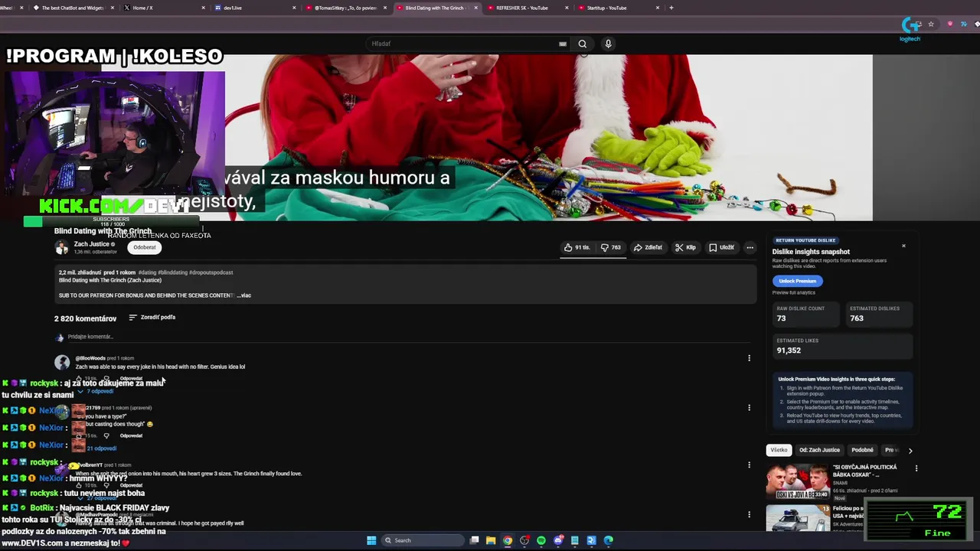This screenshot has height=551, width=980.
Task: Open Task View on taskbar
Action: click(x=474, y=540)
